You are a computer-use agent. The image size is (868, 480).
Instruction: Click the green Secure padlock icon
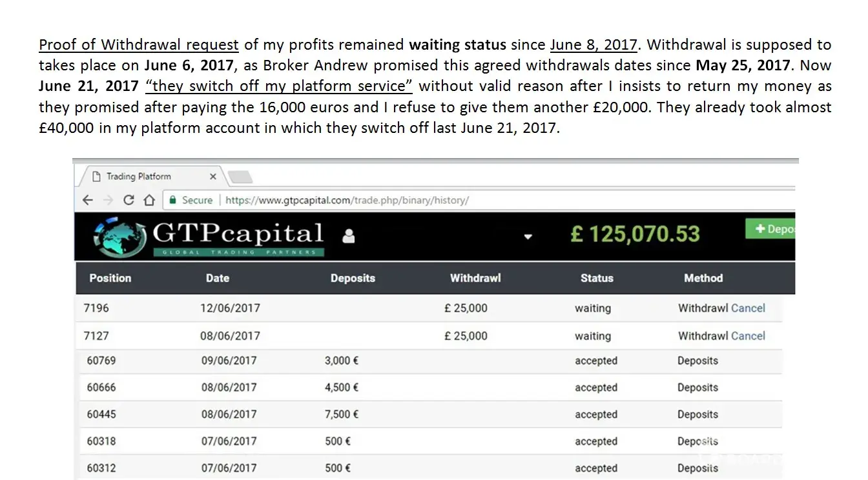point(172,200)
